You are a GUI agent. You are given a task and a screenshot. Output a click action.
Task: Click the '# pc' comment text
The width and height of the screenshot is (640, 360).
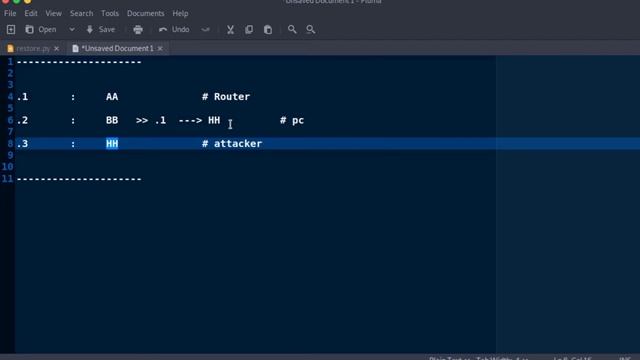tap(292, 120)
